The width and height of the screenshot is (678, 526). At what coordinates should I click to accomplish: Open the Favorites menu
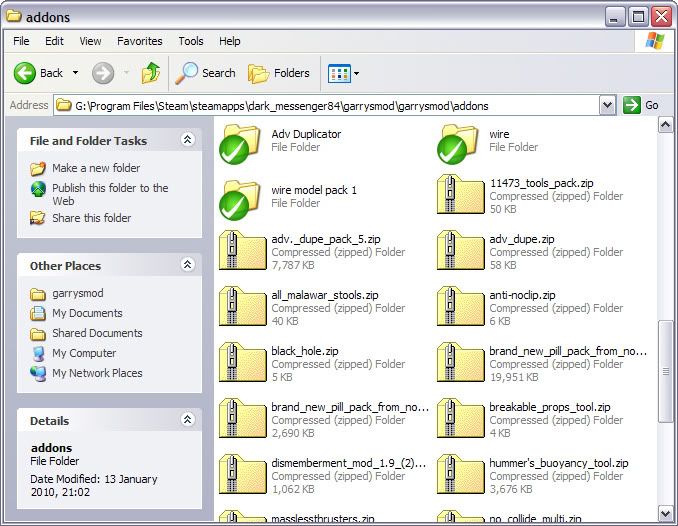point(139,41)
